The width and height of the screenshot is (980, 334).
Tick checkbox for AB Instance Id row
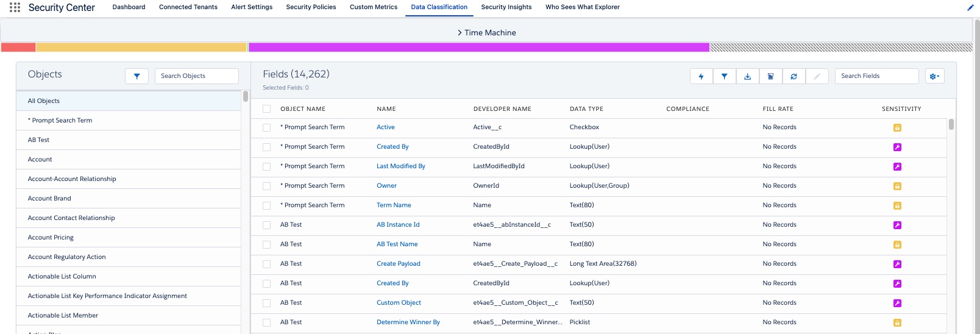[x=266, y=225]
